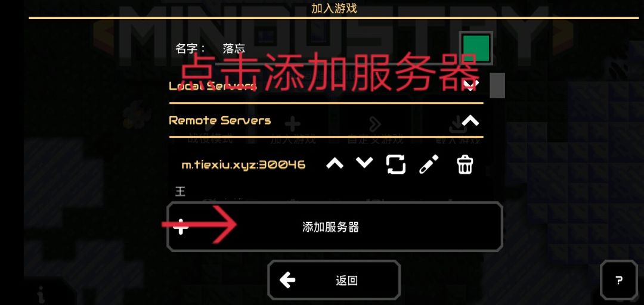
Task: Open the info icon in the corner
Action: click(x=41, y=294)
